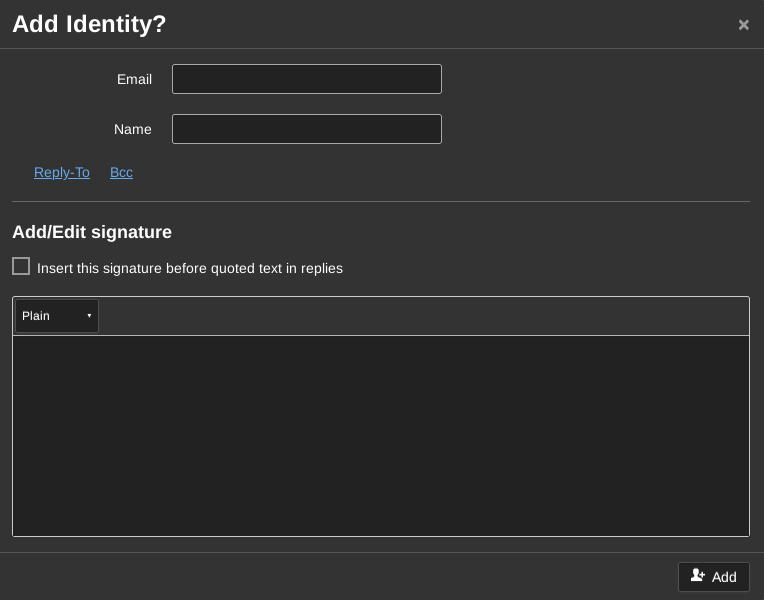Click the empty signature editor toolbar area
The width and height of the screenshot is (764, 600).
pyautogui.click(x=420, y=316)
